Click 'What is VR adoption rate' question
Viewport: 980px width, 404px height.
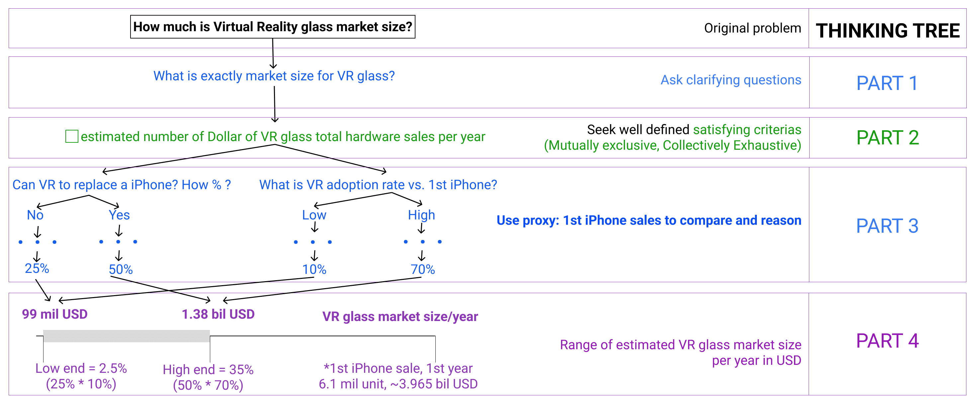[x=378, y=185]
